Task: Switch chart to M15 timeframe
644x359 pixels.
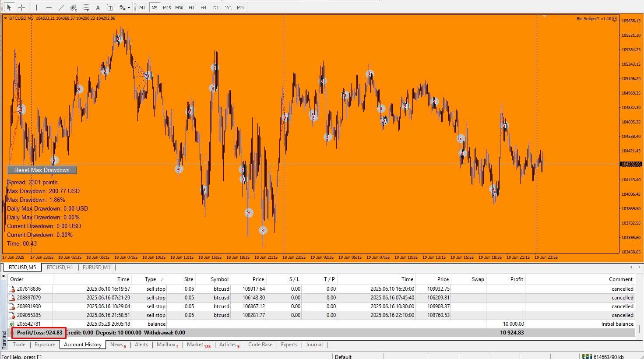Action: [167, 7]
